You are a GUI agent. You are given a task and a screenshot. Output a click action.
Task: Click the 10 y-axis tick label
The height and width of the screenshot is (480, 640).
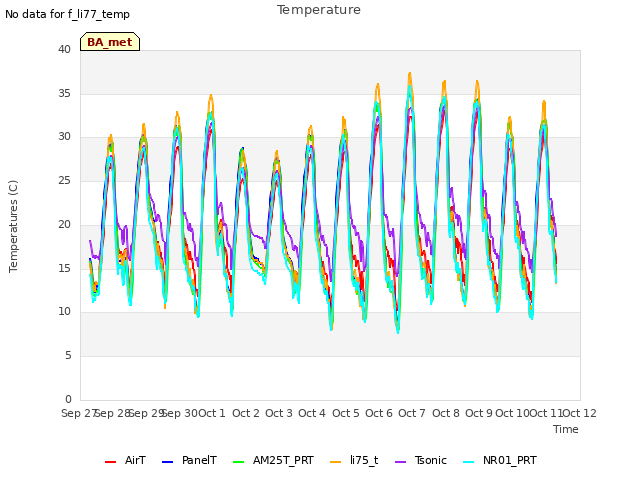[x=64, y=311]
